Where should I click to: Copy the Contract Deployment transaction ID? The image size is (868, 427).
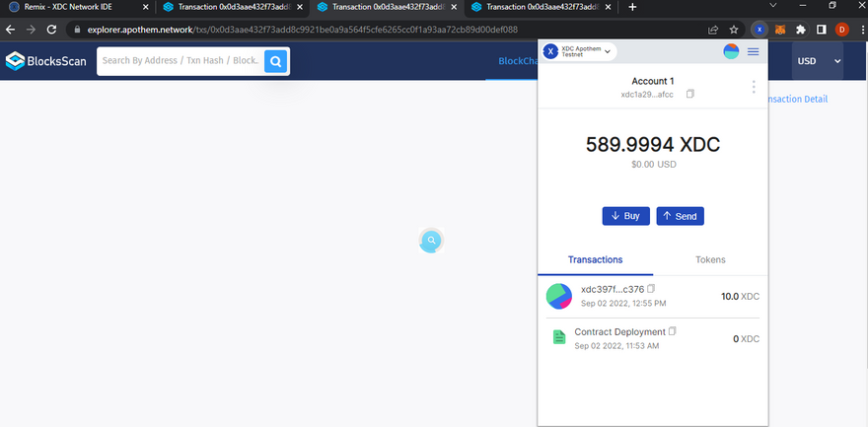(x=673, y=331)
